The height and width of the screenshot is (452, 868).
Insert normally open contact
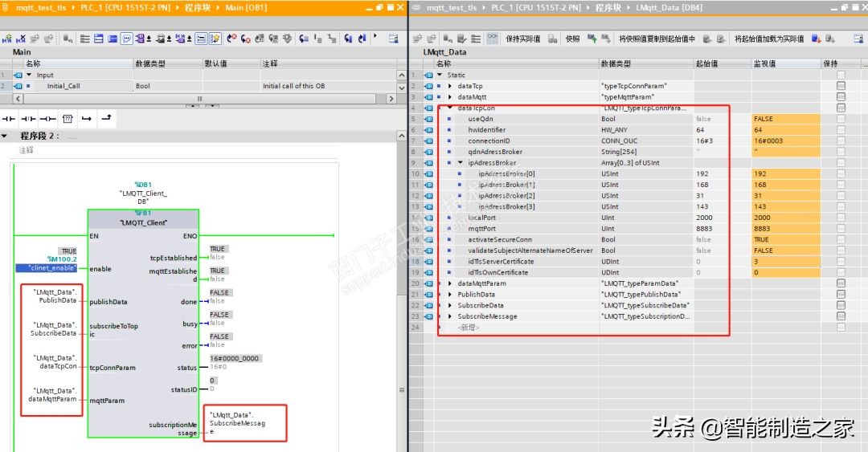(x=8, y=118)
